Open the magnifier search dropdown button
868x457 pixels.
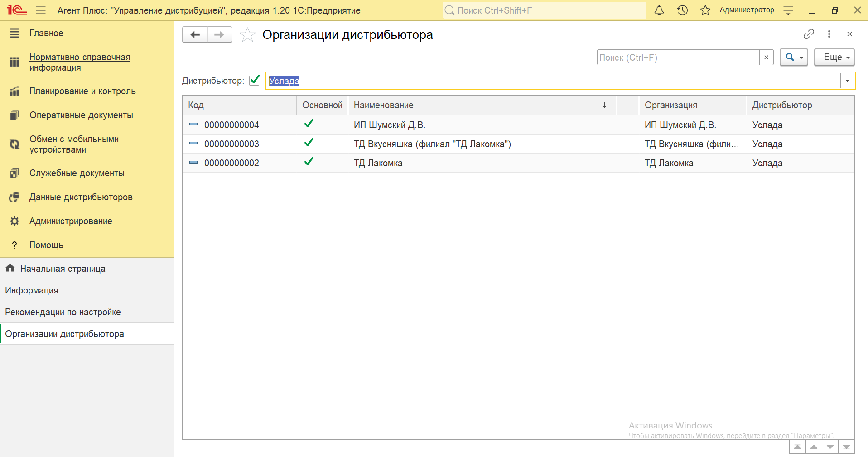coord(794,58)
